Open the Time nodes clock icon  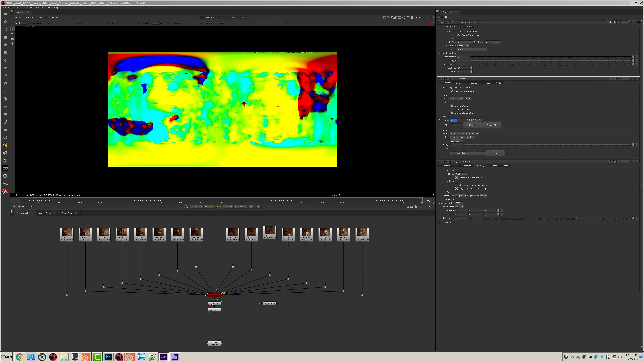coord(5,29)
